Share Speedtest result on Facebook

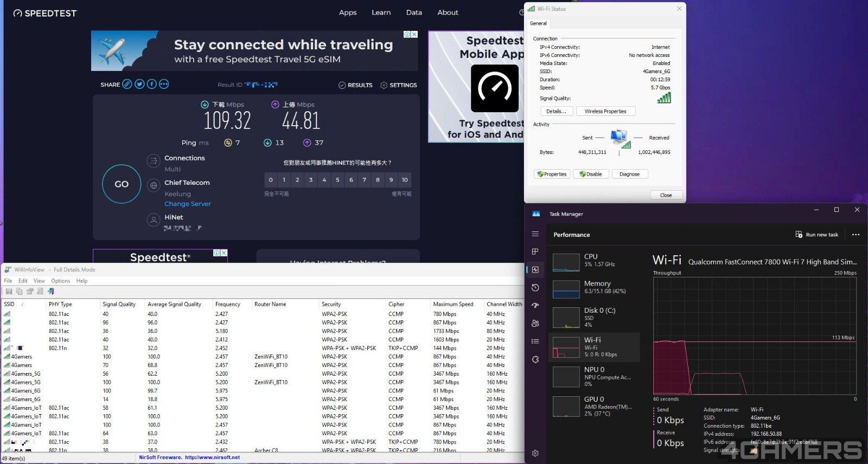[151, 84]
